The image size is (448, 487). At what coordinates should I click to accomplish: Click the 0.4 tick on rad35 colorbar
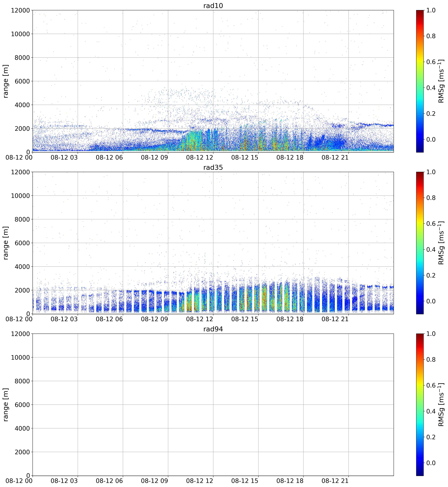click(431, 250)
